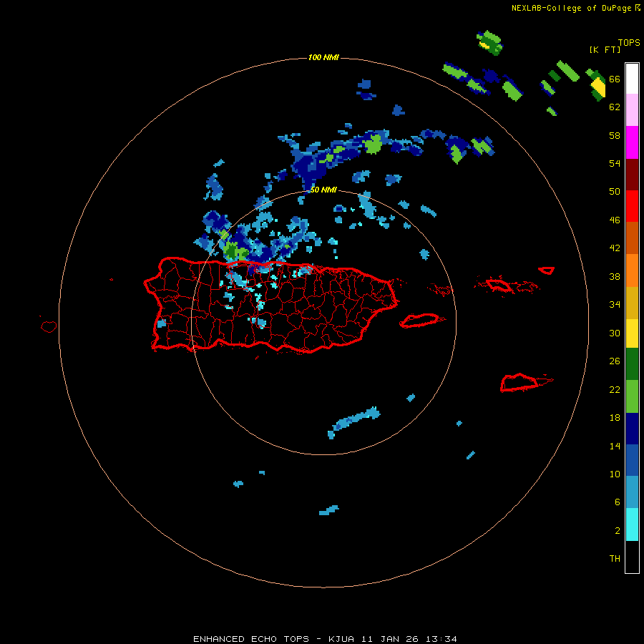644x644 pixels.
Task: Select the cyan legend band
Action: pos(632,525)
